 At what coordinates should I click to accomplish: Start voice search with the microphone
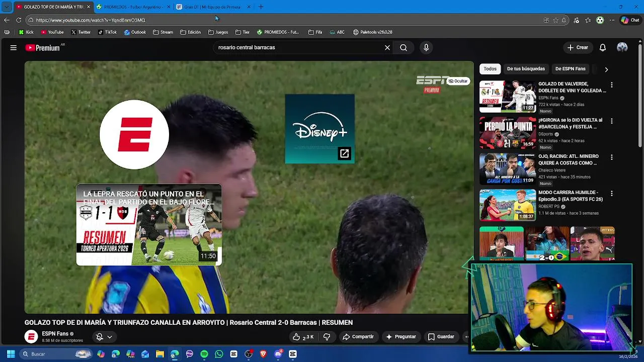[426, 48]
